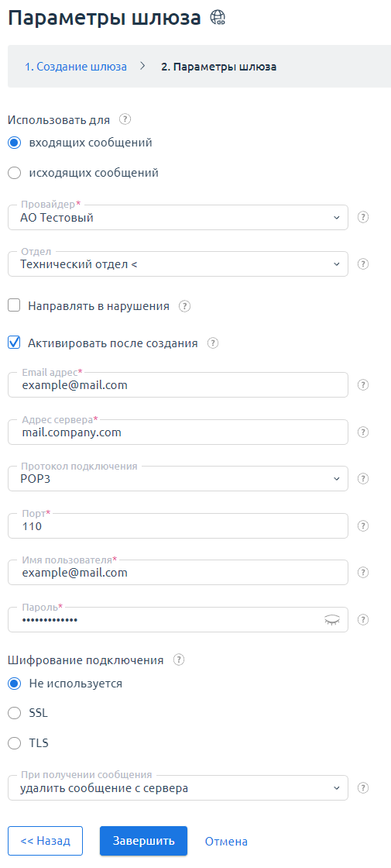Select исходящих сообщений radio button

15,173
